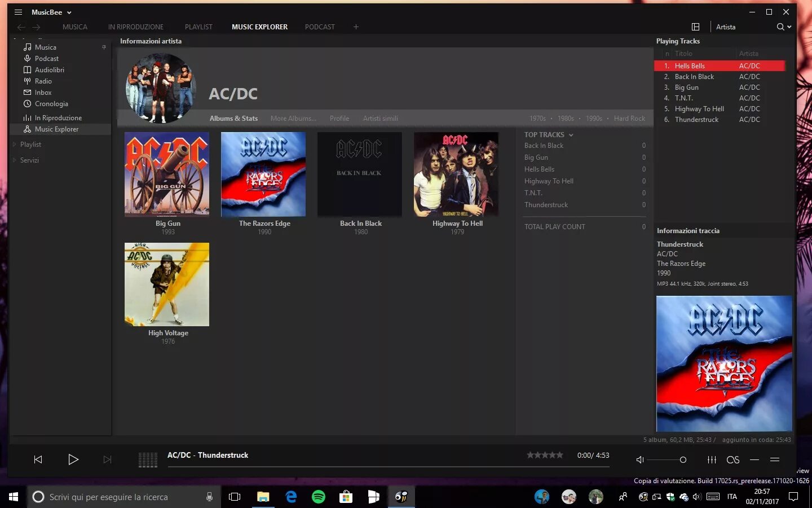Image resolution: width=812 pixels, height=508 pixels.
Task: Seek in the track progress bar
Action: tap(388, 467)
